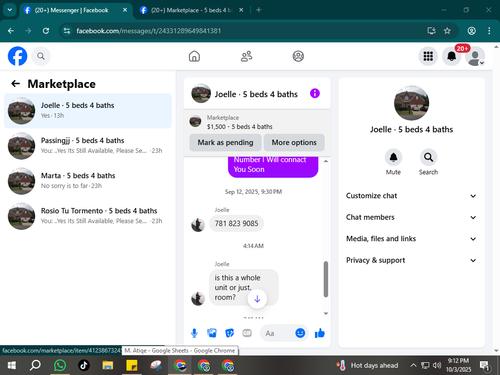Search in conversation using the magnifier icon
The image size is (500, 375).
point(428,157)
